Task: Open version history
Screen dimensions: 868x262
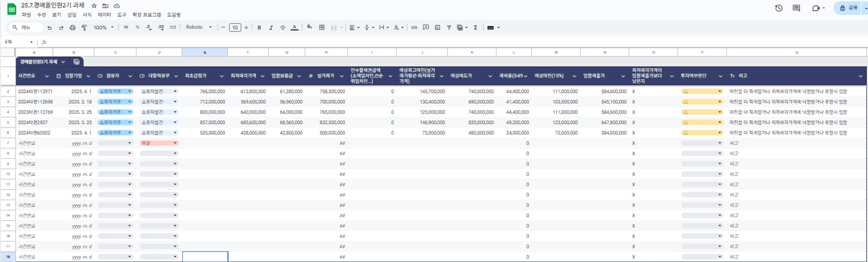Action: 779,8
